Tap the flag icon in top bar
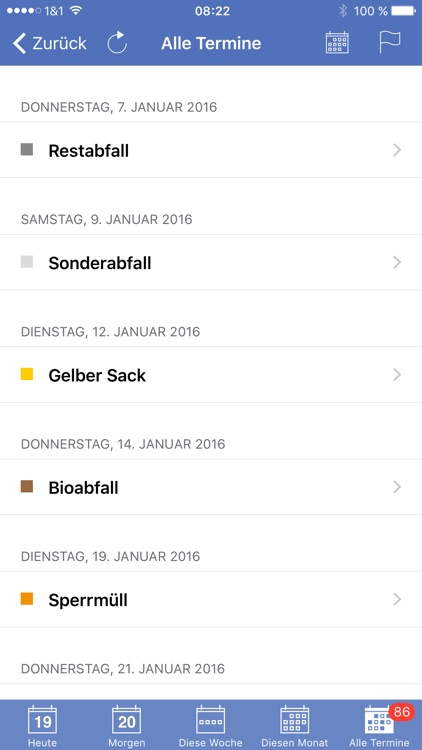422x750 pixels. [389, 42]
